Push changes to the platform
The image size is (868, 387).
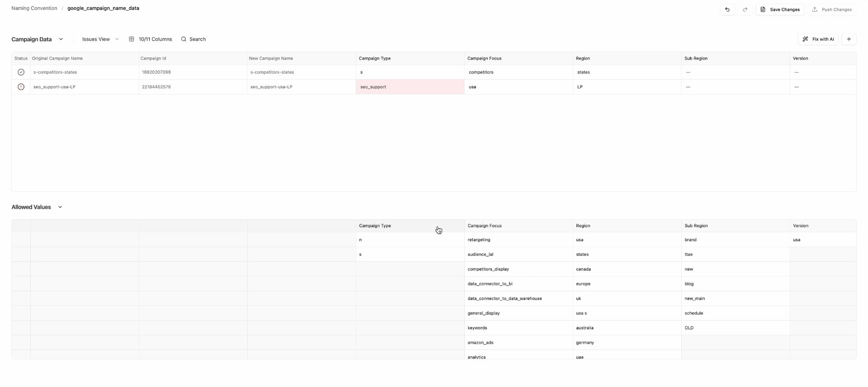(832, 9)
